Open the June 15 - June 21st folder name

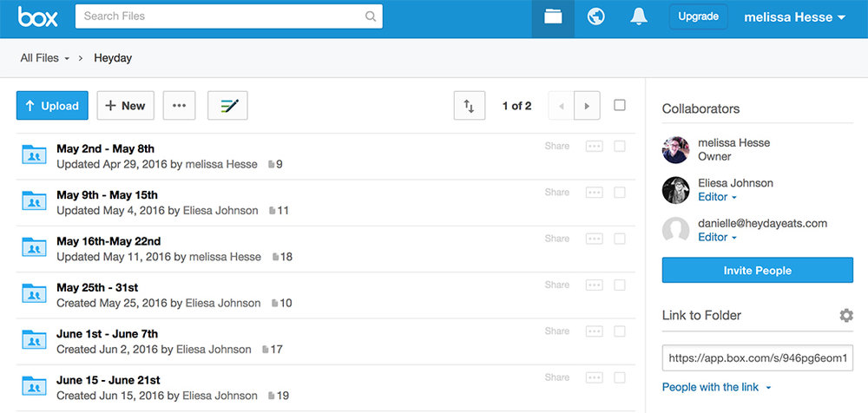coord(108,380)
